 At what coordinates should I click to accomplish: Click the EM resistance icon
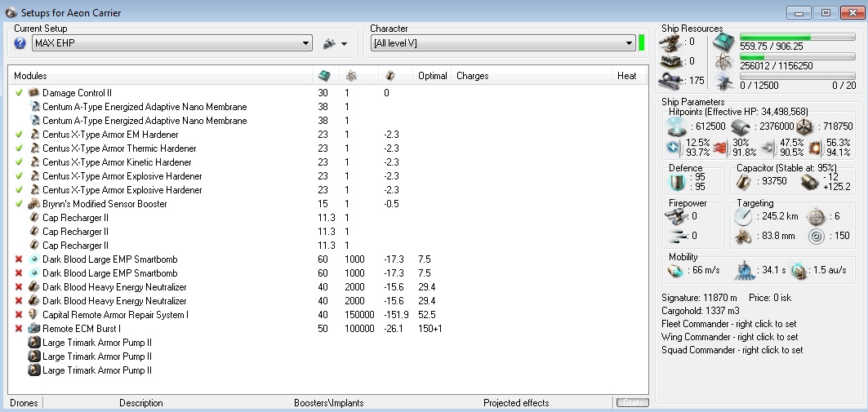(x=674, y=148)
